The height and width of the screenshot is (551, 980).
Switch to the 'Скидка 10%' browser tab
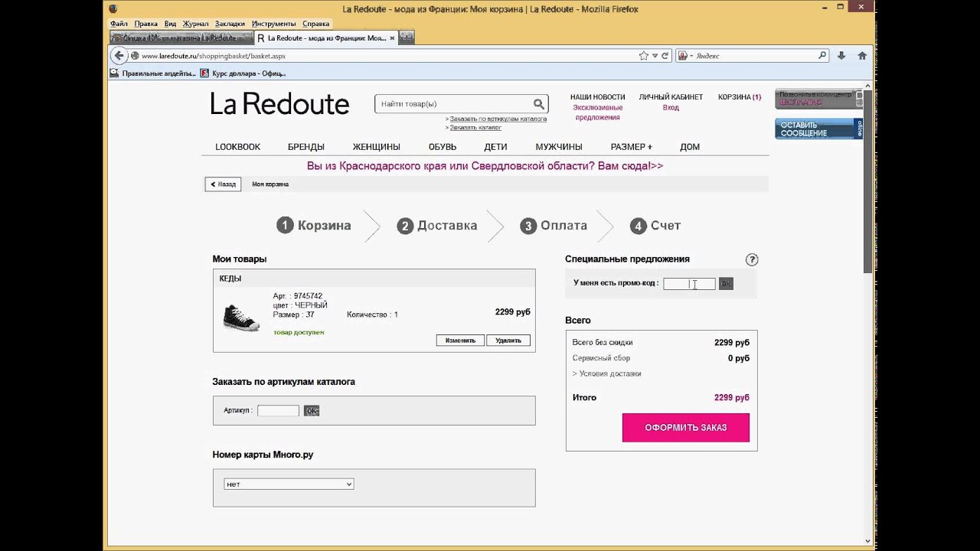[x=181, y=37]
